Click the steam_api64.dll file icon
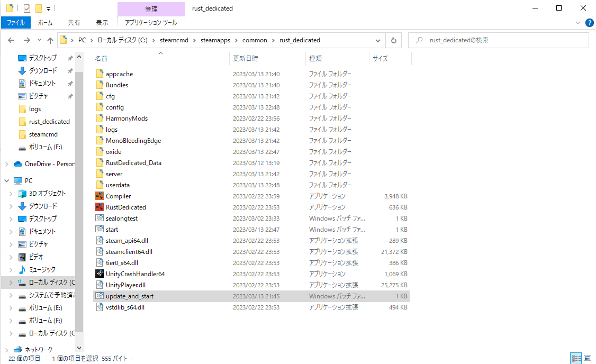Image resolution: width=596 pixels, height=364 pixels. tap(100, 241)
